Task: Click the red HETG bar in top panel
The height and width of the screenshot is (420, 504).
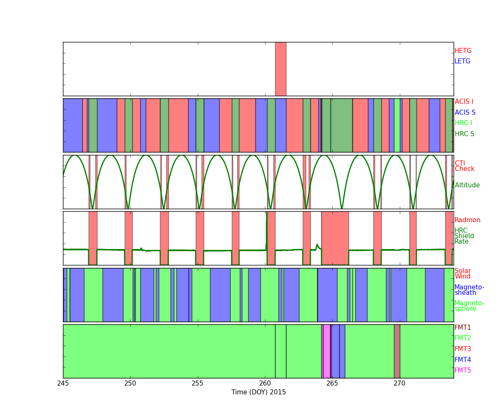Action: point(281,69)
